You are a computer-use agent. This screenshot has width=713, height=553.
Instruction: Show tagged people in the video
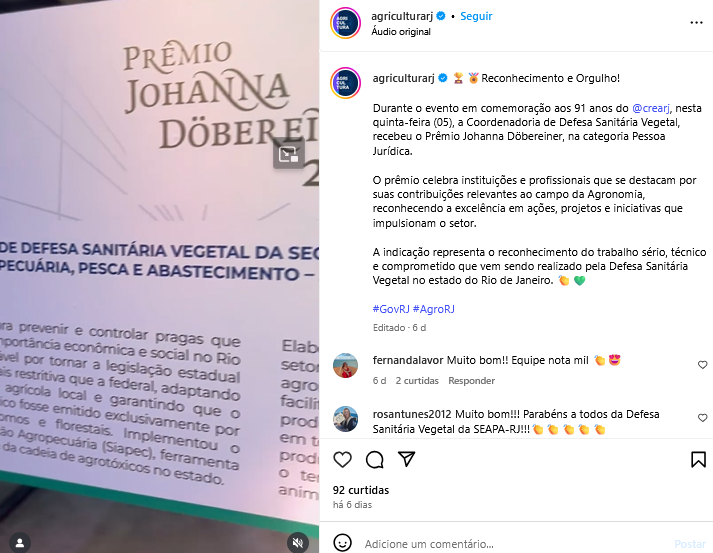click(x=20, y=543)
